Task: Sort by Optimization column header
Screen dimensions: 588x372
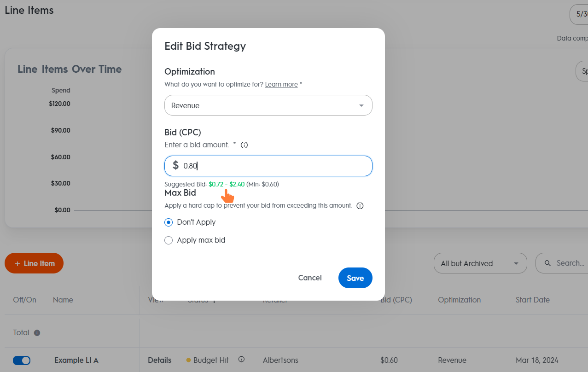Action: (459, 300)
